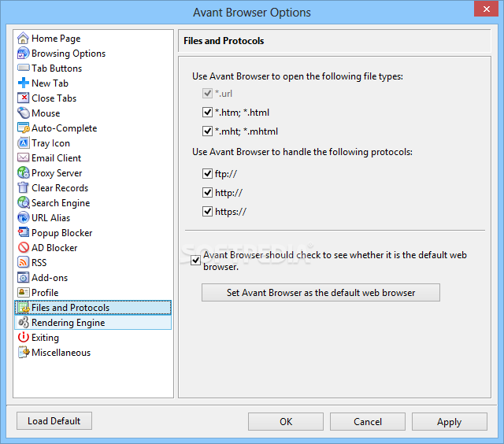This screenshot has width=504, height=444.
Task: Click the Add-ons gear icon
Action: pos(23,278)
